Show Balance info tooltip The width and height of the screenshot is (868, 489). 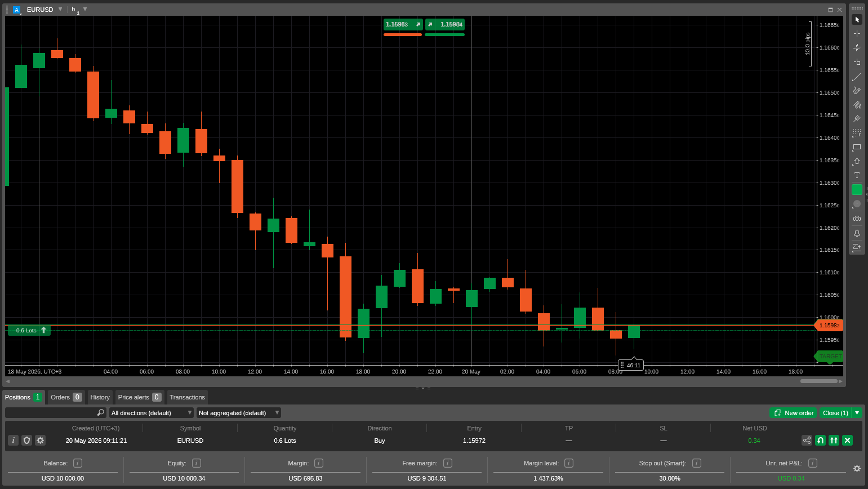coord(78,463)
